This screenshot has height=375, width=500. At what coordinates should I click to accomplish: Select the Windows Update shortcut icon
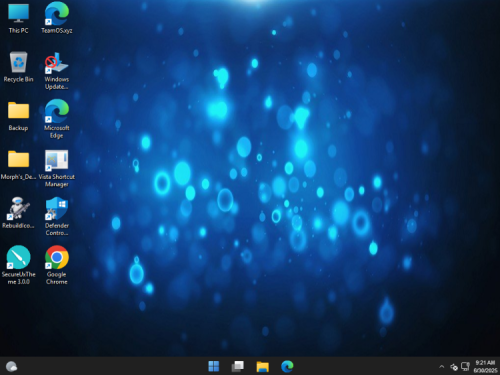pyautogui.click(x=57, y=71)
